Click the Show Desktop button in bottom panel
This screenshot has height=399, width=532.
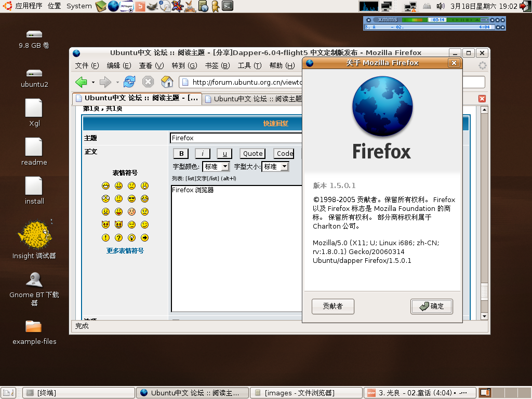point(8,393)
